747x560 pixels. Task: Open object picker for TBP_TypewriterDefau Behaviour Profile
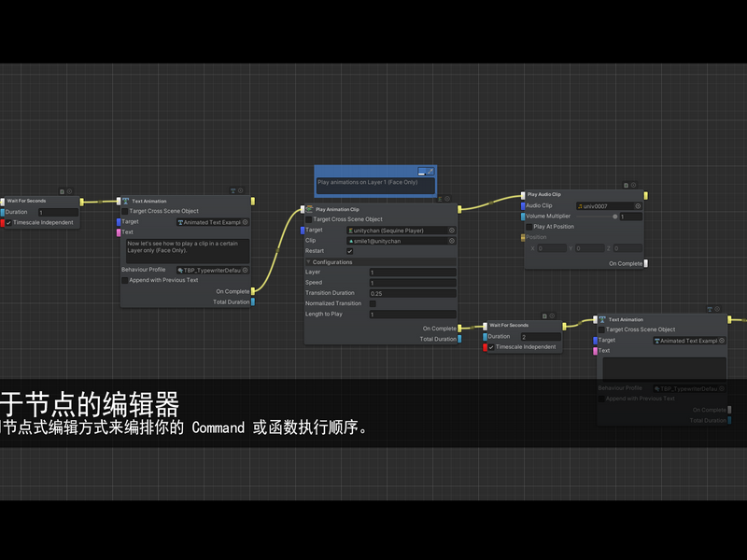point(246,270)
